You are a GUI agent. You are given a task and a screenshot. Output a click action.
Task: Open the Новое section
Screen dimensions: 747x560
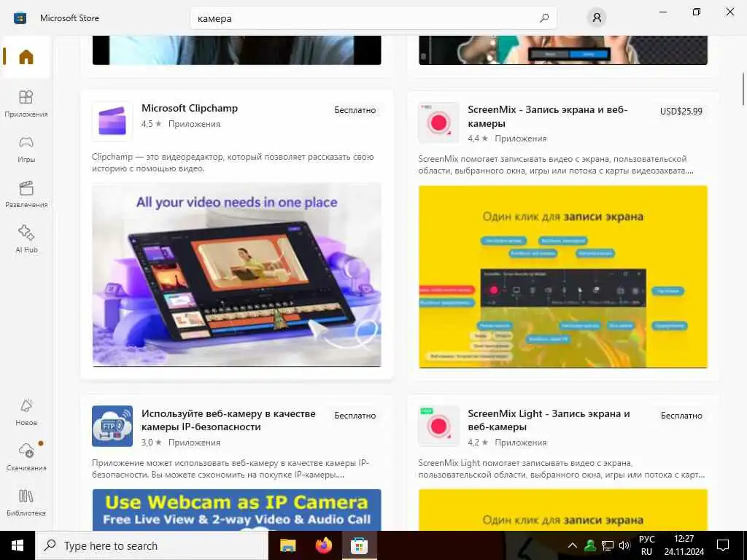(26, 412)
